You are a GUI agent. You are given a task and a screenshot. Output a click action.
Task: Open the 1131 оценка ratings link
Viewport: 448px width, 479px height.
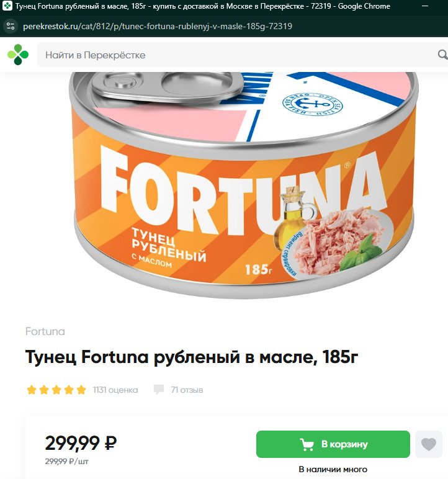[115, 390]
